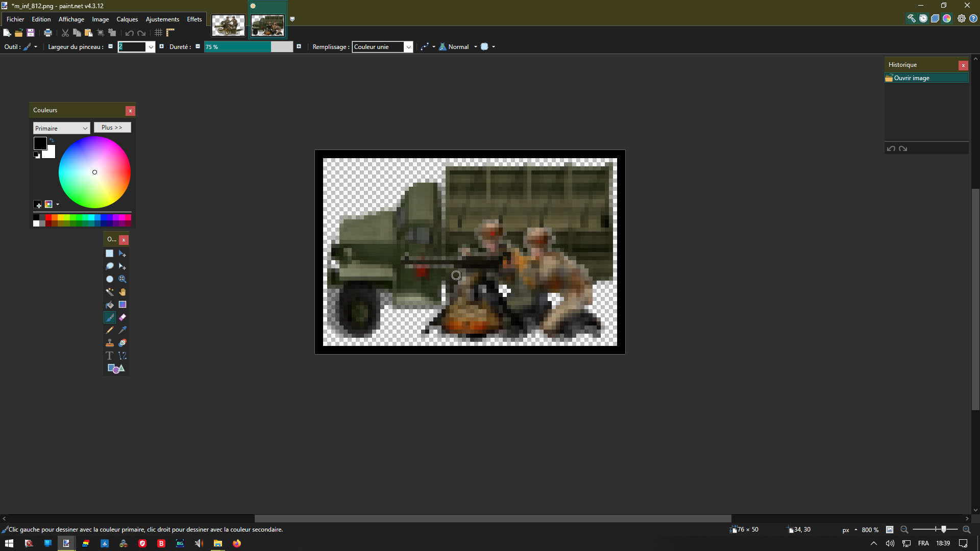Select the Eraser tool

(122, 317)
